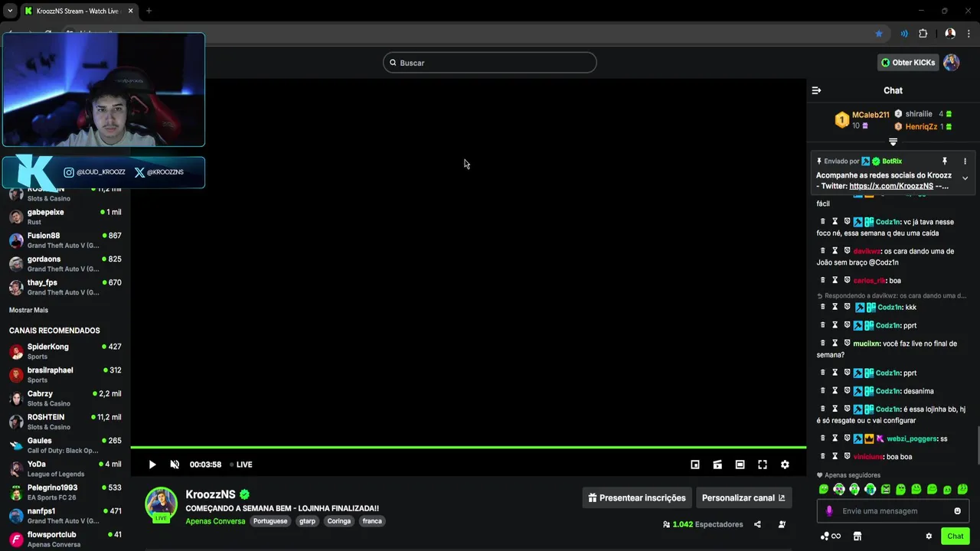Open YoDa League of Legends channel
This screenshot has height=551, width=980.
[x=65, y=468]
